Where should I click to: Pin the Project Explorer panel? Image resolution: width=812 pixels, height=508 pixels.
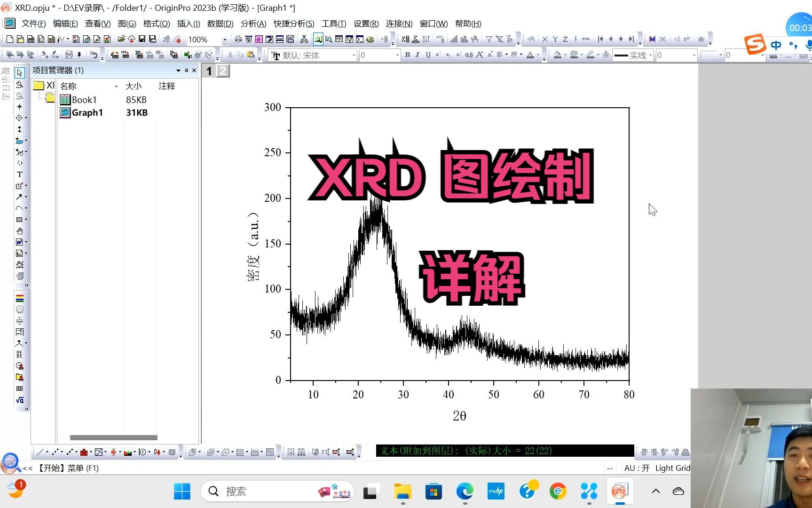(x=186, y=70)
